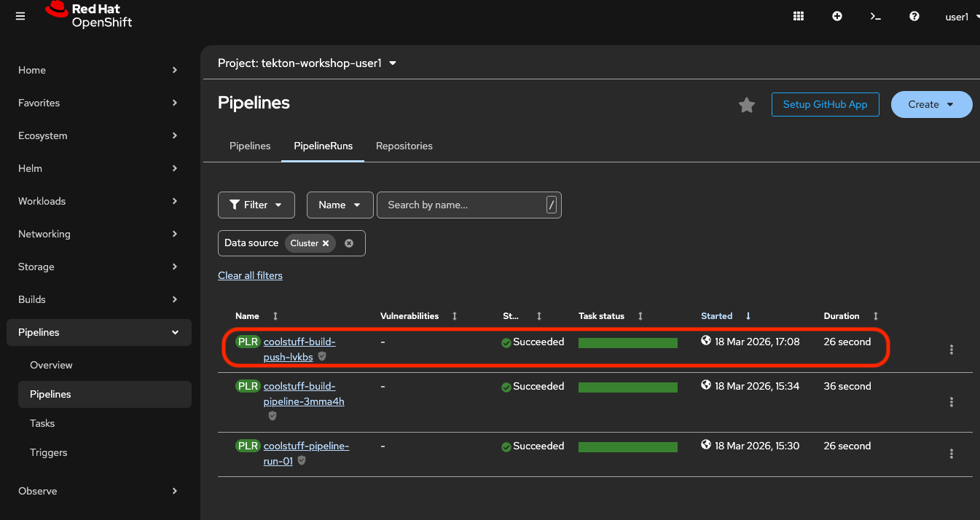Click the Clear all filters link
Image resolution: width=980 pixels, height=520 pixels.
point(250,275)
